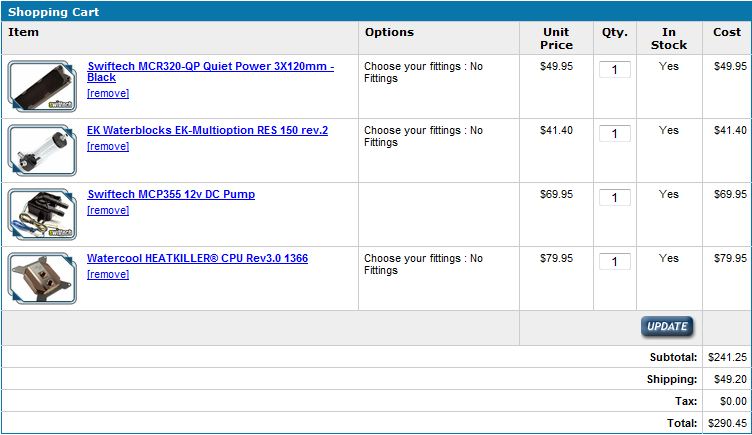Open the EK-Multioption RES 150 reservoir thumbnail
Screen dimensions: 752x435
click(42, 150)
